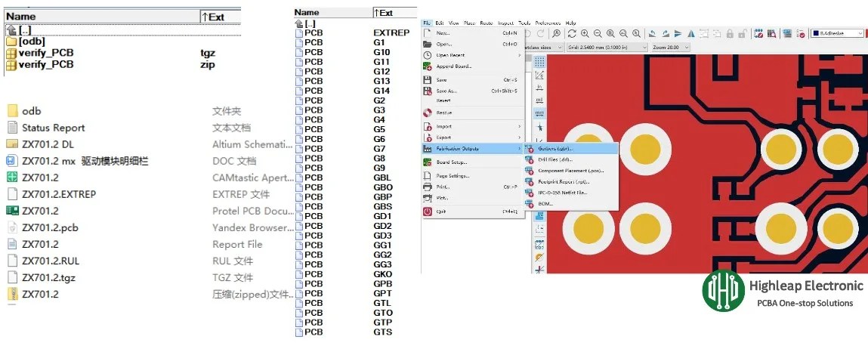Open Board Setup from File menu
This screenshot has height=352, width=868.
coord(472,162)
